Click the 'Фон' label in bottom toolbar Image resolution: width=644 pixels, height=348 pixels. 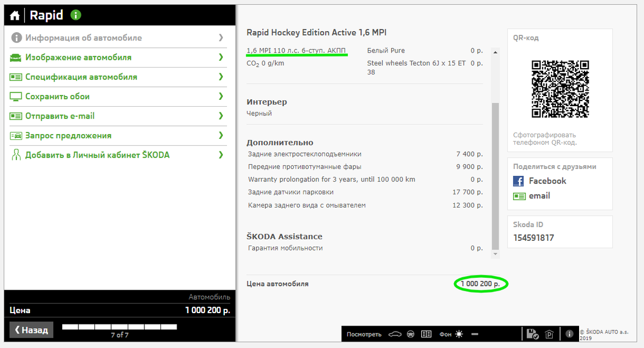click(445, 334)
